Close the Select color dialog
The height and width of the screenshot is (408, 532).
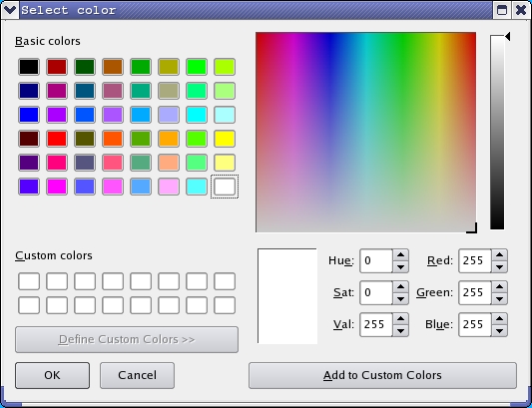coord(521,10)
